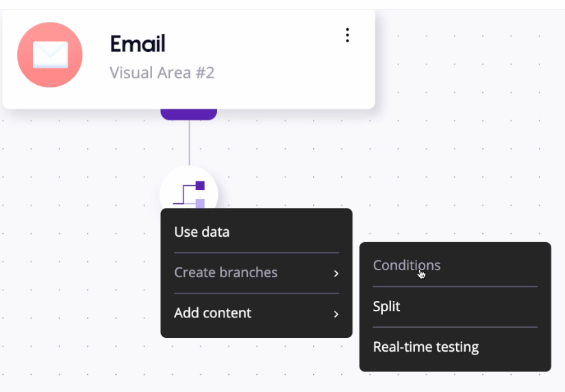Choose the Add content menu entry
The image size is (565, 392).
click(213, 313)
